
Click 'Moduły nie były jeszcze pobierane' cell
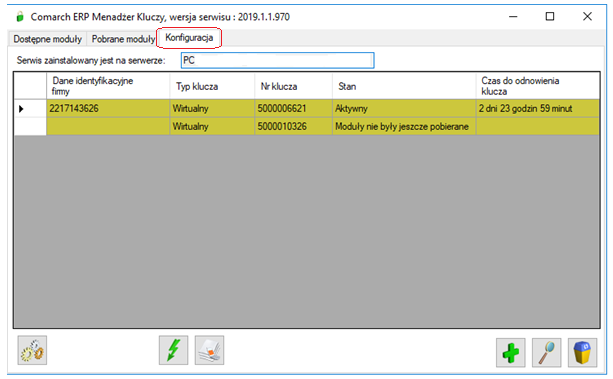404,126
